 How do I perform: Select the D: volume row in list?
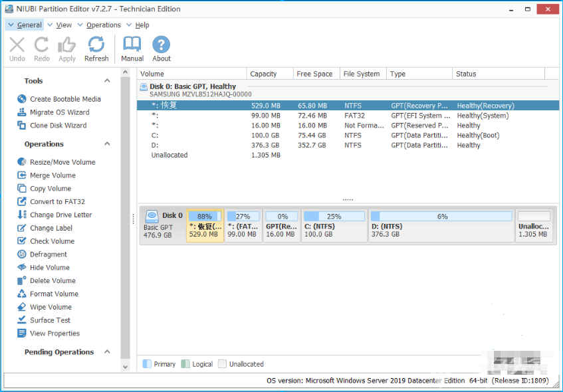point(348,145)
